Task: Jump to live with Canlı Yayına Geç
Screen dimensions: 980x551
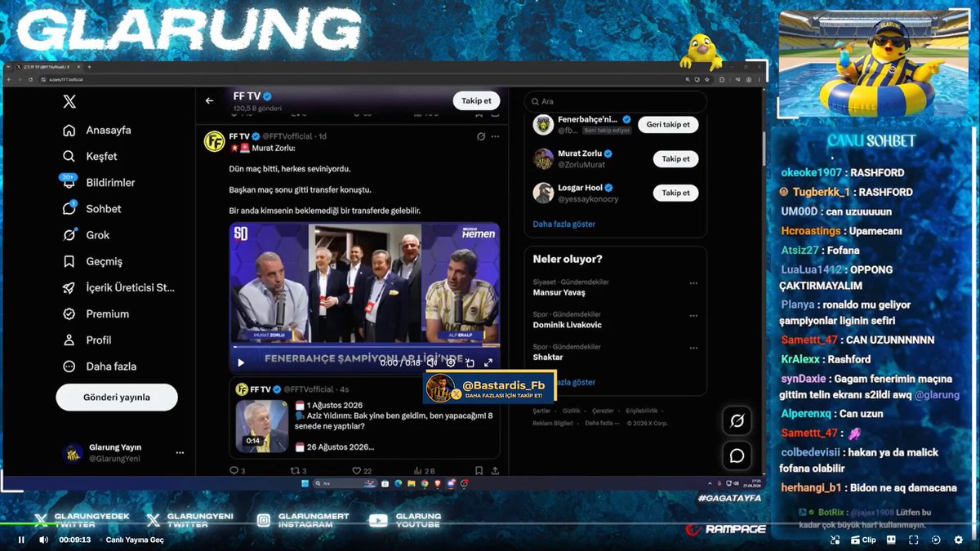Action: click(135, 540)
